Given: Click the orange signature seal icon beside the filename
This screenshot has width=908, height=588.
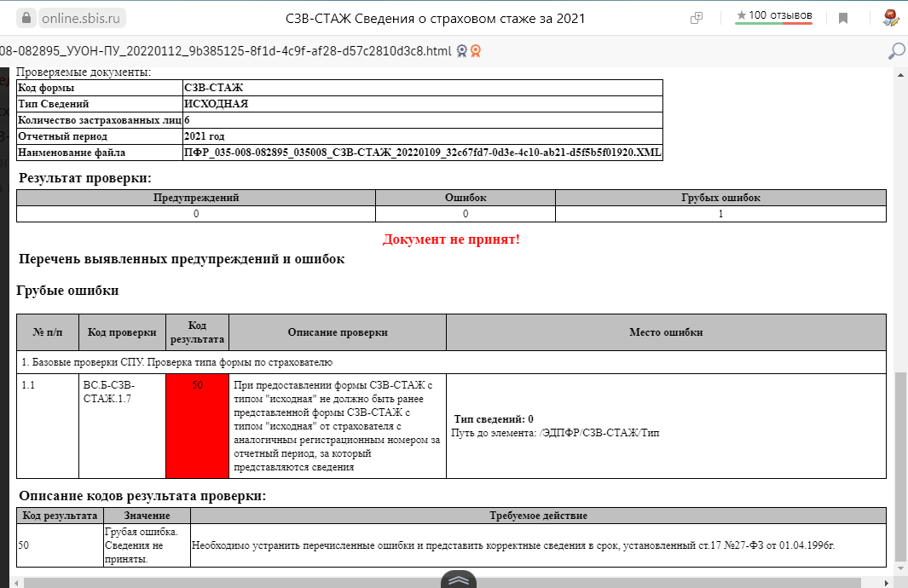Looking at the screenshot, I should [x=475, y=51].
